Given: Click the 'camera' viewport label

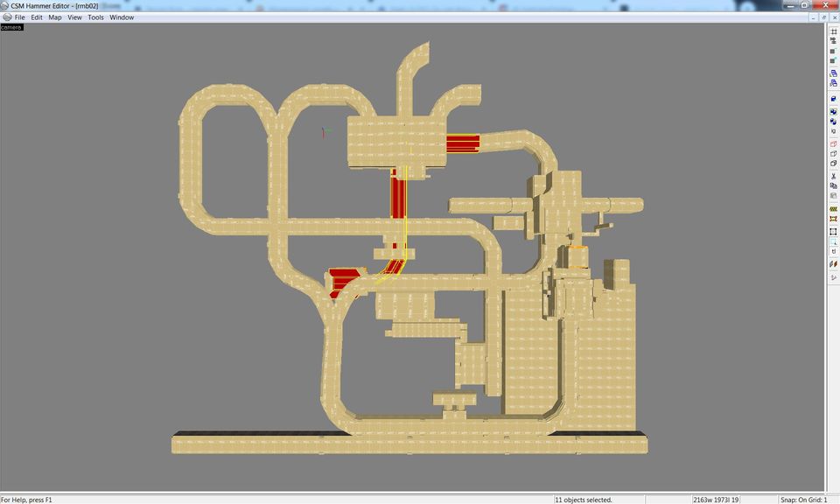Looking at the screenshot, I should tap(12, 27).
